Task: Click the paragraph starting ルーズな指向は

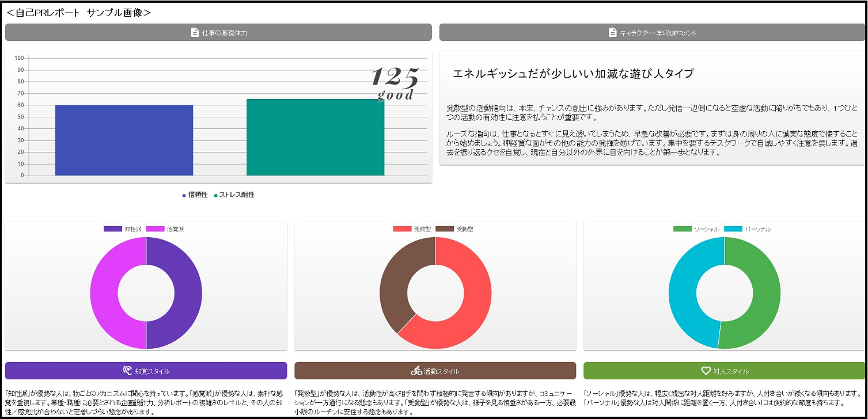Action: tap(651, 143)
